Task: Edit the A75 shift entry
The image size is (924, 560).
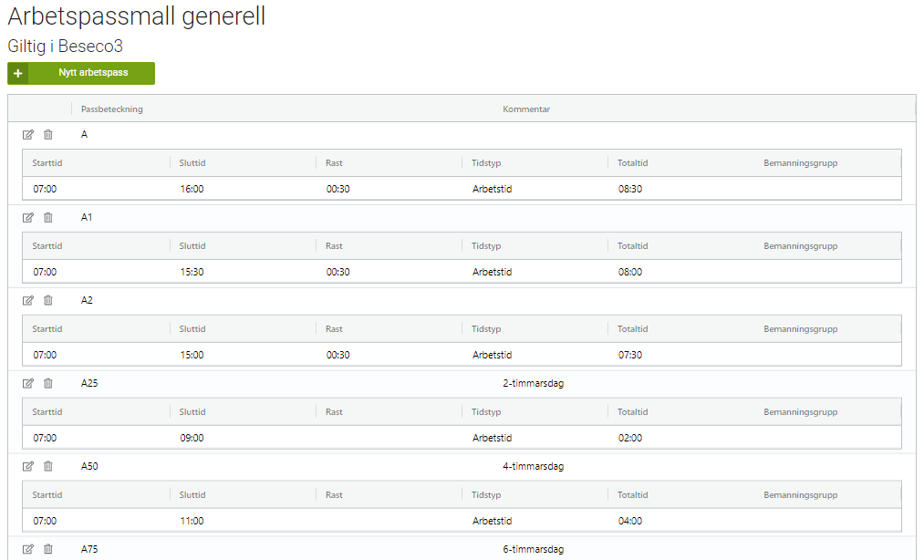Action: (28, 549)
